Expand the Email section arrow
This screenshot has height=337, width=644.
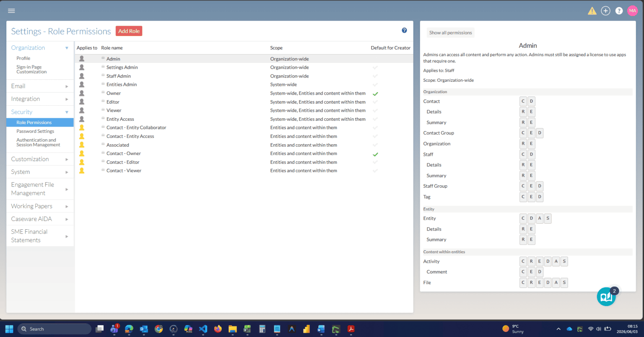[x=67, y=86]
